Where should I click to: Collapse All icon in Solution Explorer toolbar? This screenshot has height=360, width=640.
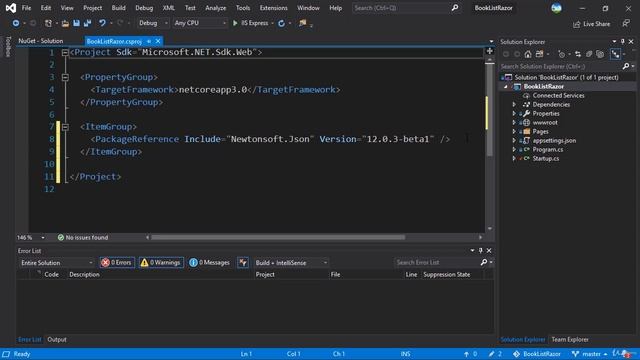click(589, 54)
